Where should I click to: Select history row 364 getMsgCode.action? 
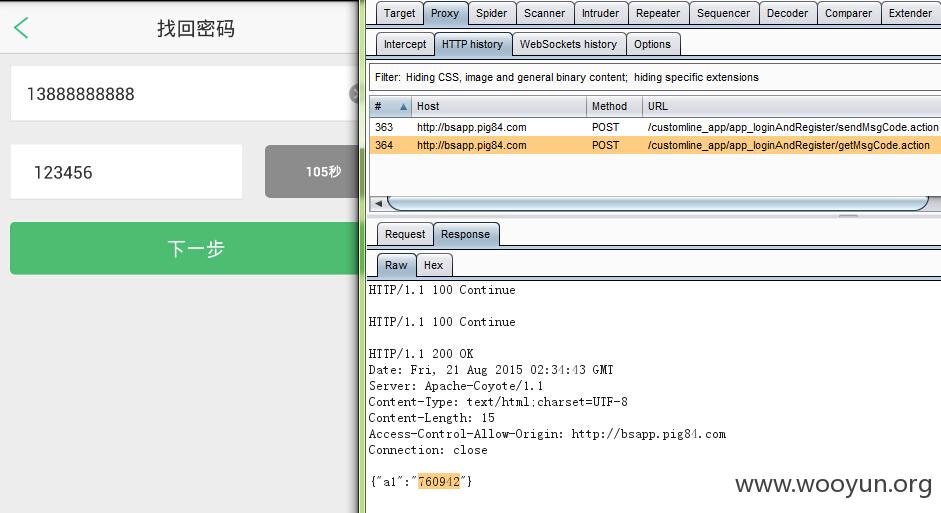click(x=655, y=145)
